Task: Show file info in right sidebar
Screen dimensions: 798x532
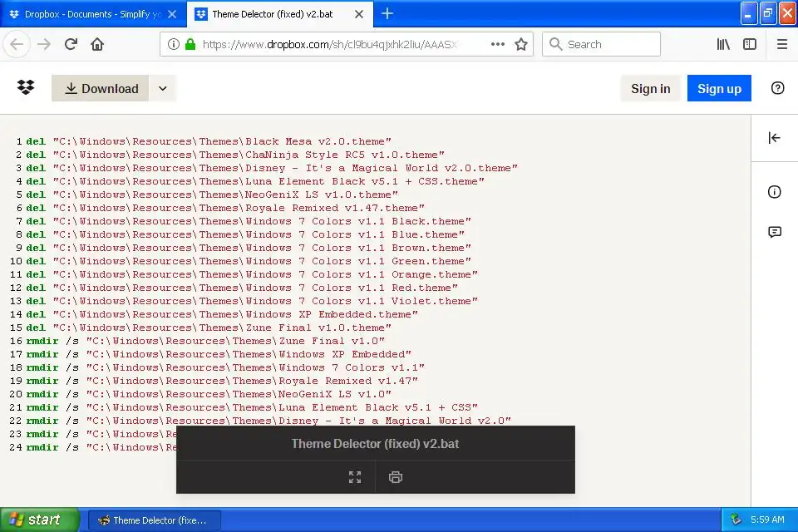Action: point(774,192)
